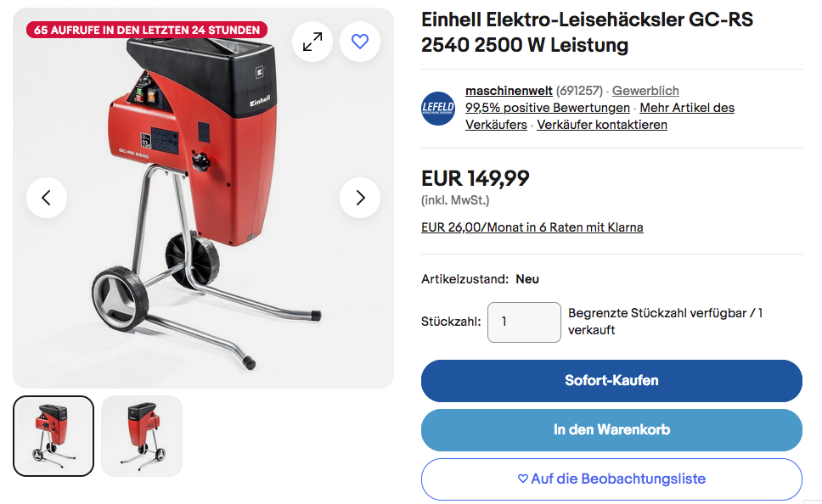Click the seller feedback score 691257

coord(579,91)
